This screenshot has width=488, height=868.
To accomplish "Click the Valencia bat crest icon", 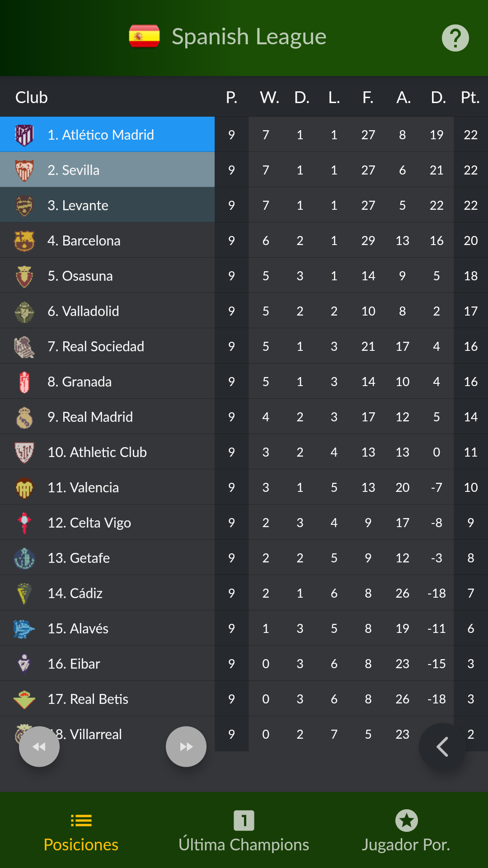I will (24, 487).
